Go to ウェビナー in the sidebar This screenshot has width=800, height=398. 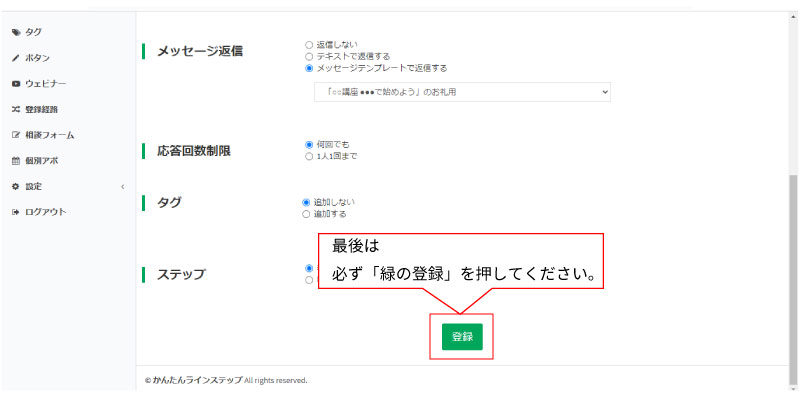tap(45, 84)
